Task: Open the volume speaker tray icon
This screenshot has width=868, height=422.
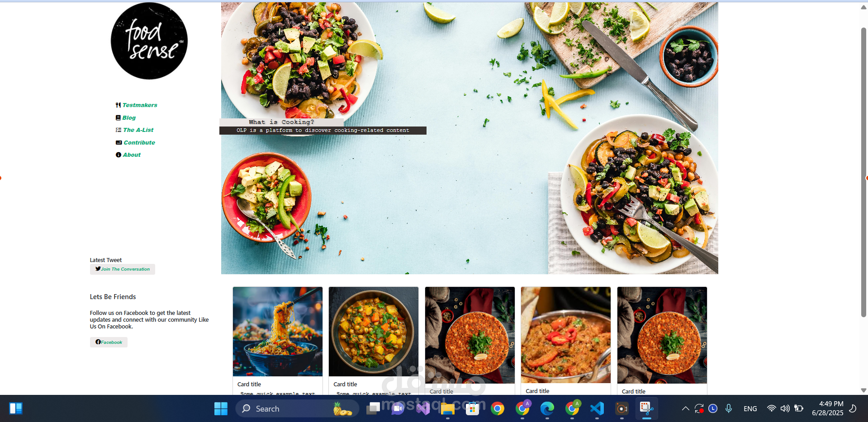Action: (785, 408)
